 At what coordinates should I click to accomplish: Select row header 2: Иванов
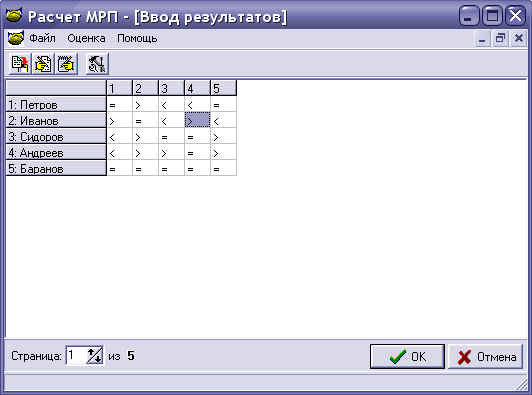pyautogui.click(x=56, y=120)
